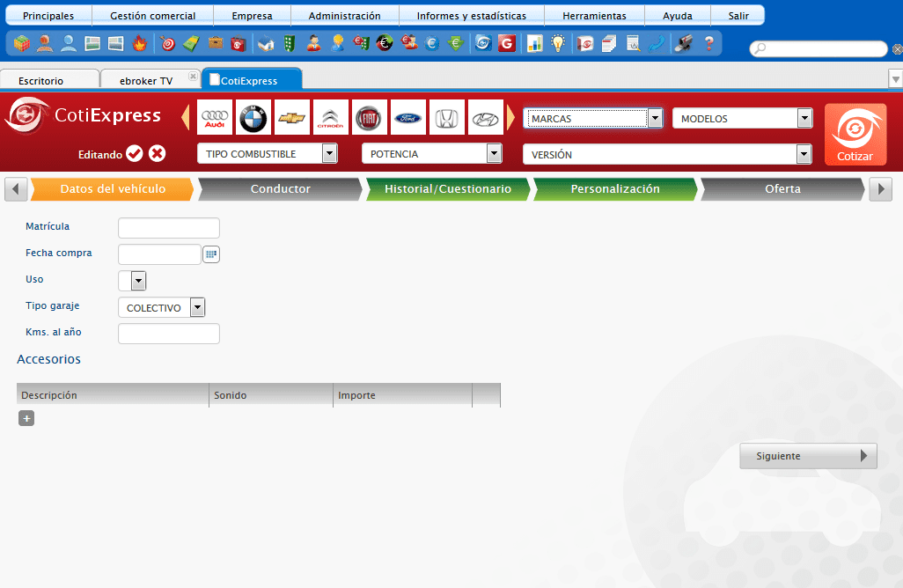Select the BMW brand logo
903x588 pixels.
coord(253,117)
